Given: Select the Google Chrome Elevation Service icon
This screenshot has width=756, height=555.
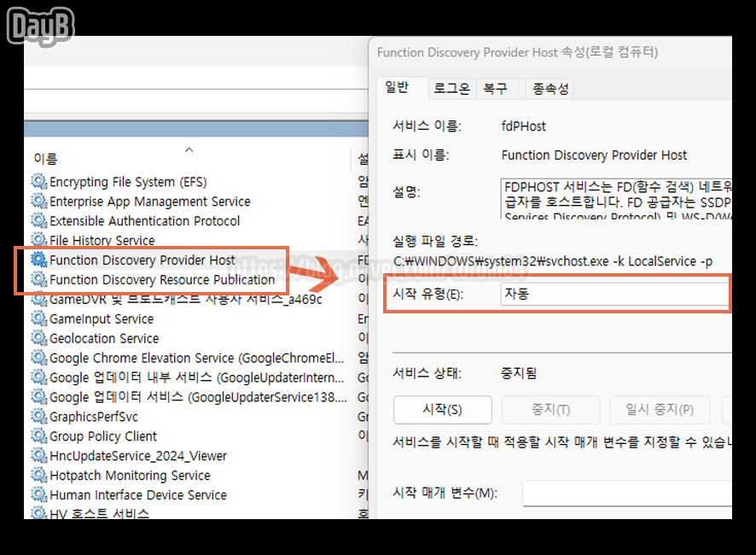Looking at the screenshot, I should coord(38,358).
